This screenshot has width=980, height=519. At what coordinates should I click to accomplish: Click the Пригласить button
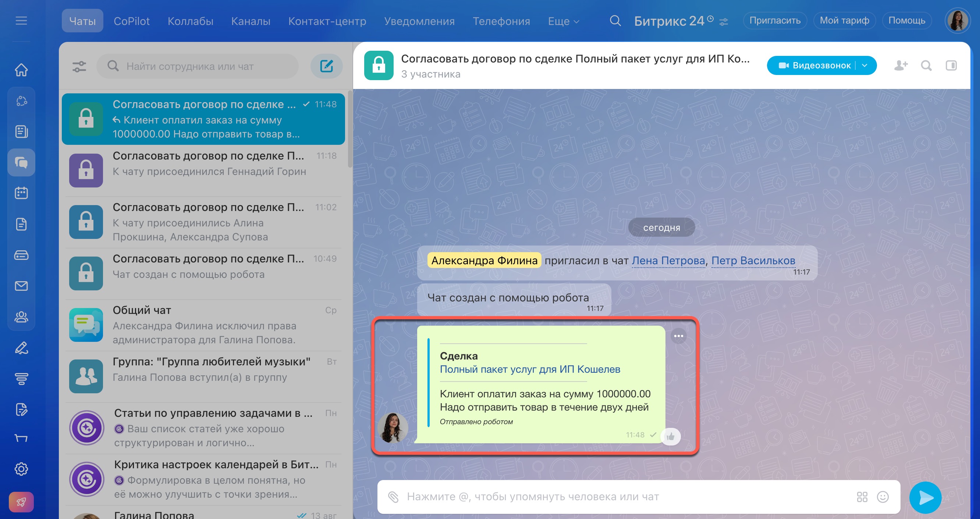click(775, 21)
